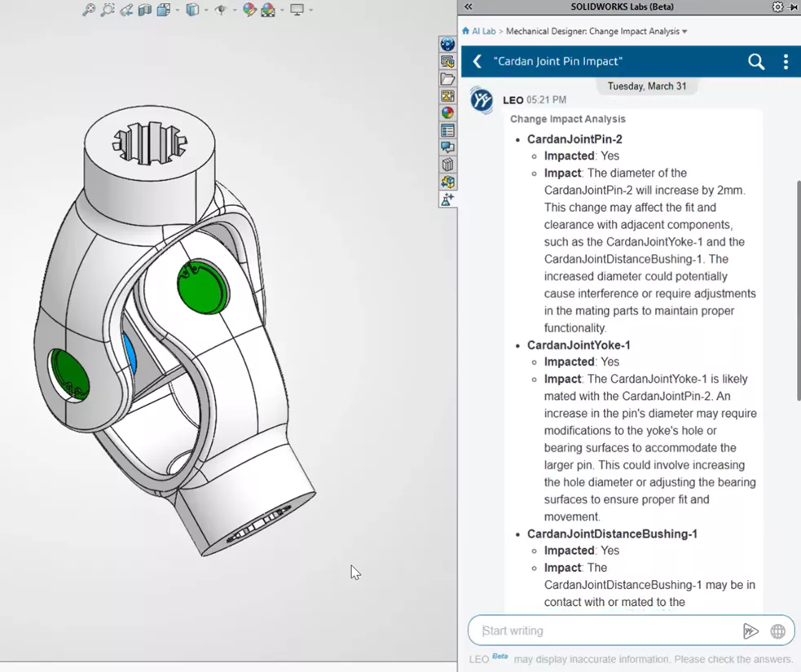This screenshot has height=672, width=801.
Task: Click the chat panel vertical scrollbar
Action: [799, 291]
